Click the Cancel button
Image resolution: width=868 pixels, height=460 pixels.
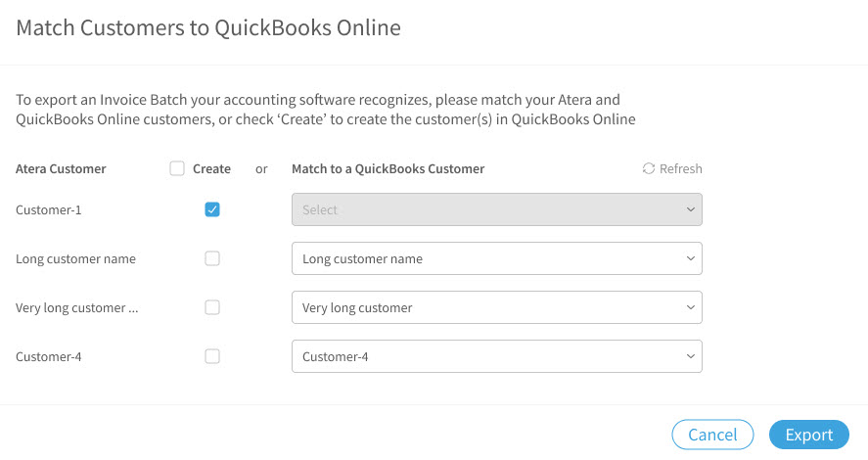pyautogui.click(x=712, y=435)
